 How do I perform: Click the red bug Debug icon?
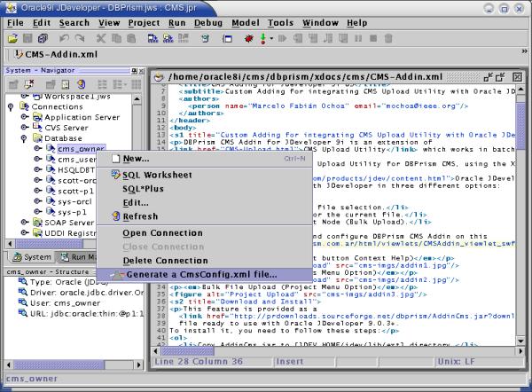click(248, 38)
